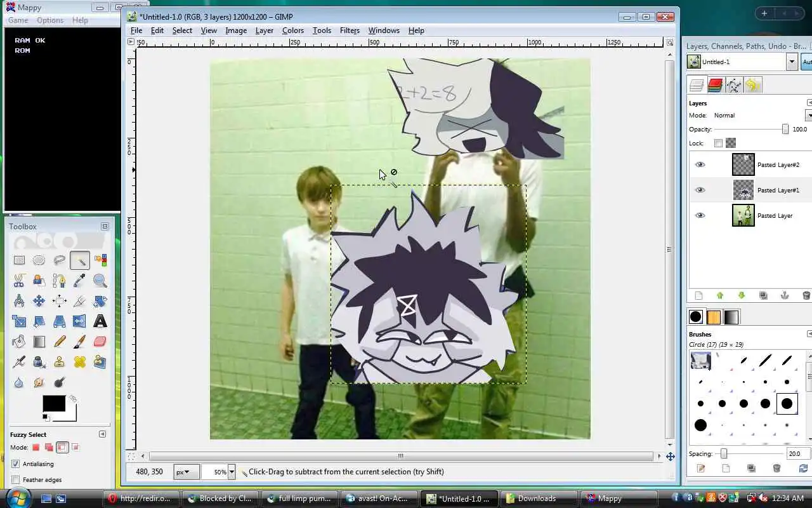812x508 pixels.
Task: Select the Select by Color tool
Action: 100,260
